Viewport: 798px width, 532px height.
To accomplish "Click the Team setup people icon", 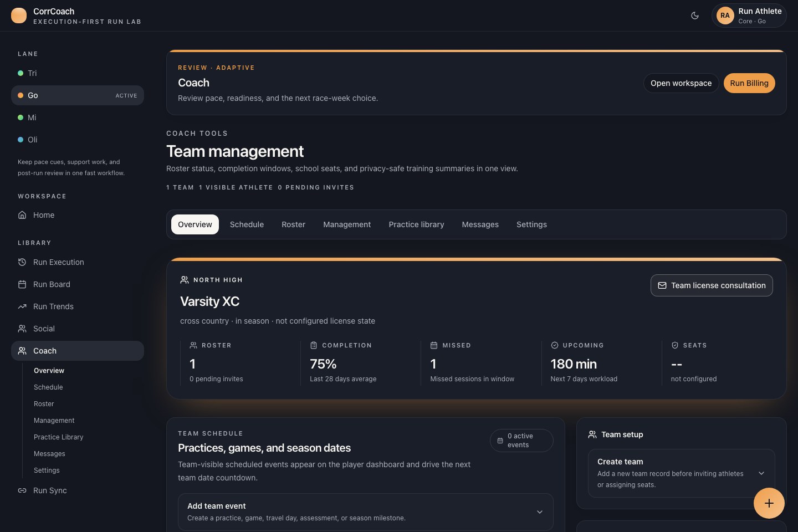I will click(592, 434).
